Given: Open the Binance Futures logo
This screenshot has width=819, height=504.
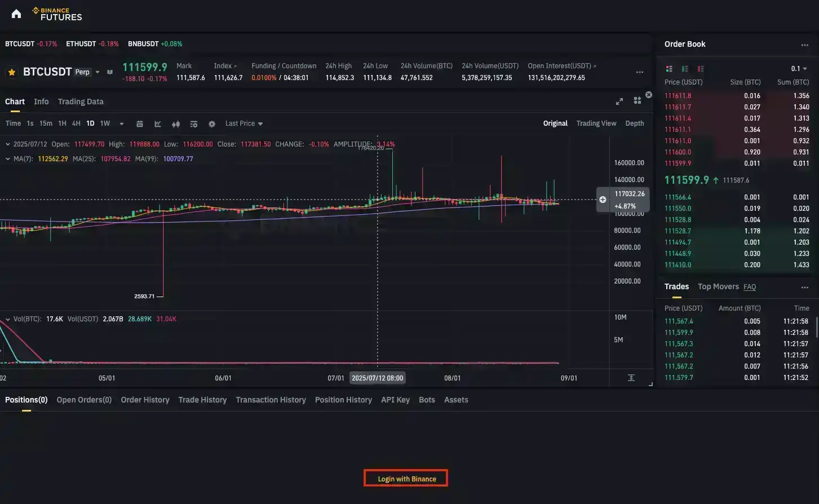Looking at the screenshot, I should coord(57,14).
